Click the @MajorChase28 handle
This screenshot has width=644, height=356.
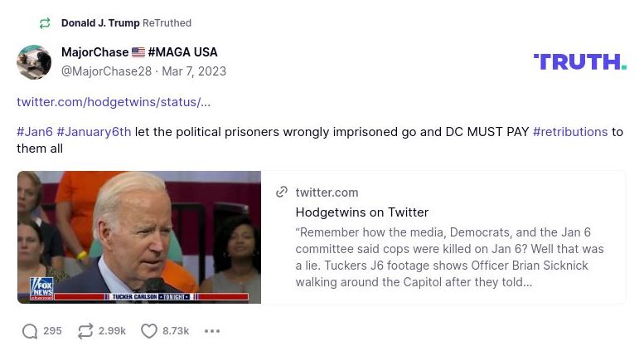tap(106, 71)
